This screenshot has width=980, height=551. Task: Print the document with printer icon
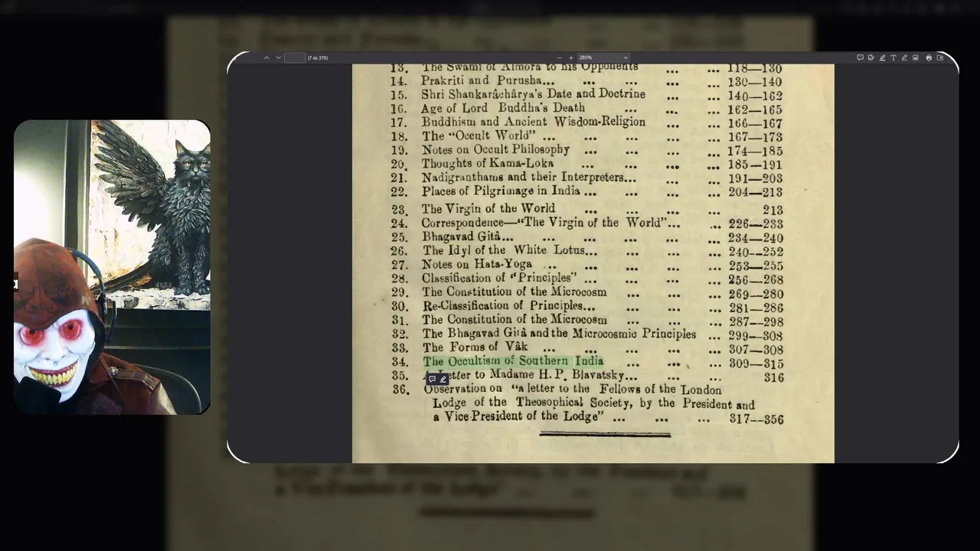tap(929, 57)
